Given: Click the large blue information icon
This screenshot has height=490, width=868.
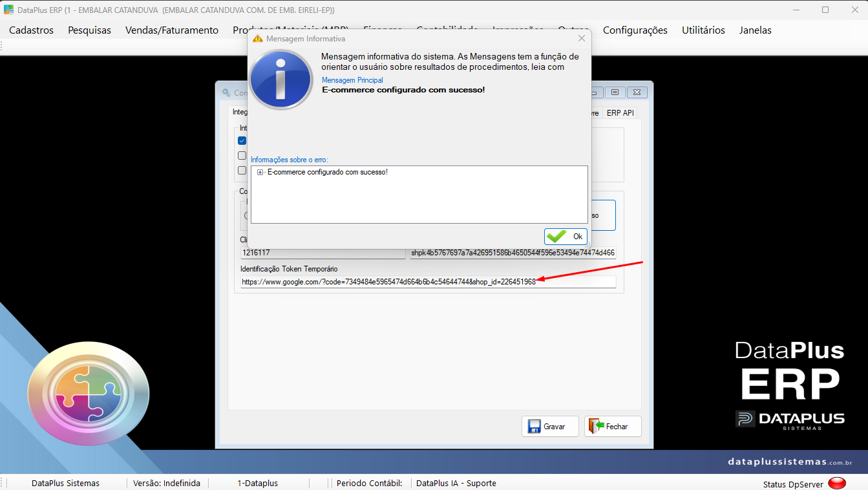Looking at the screenshot, I should (281, 80).
